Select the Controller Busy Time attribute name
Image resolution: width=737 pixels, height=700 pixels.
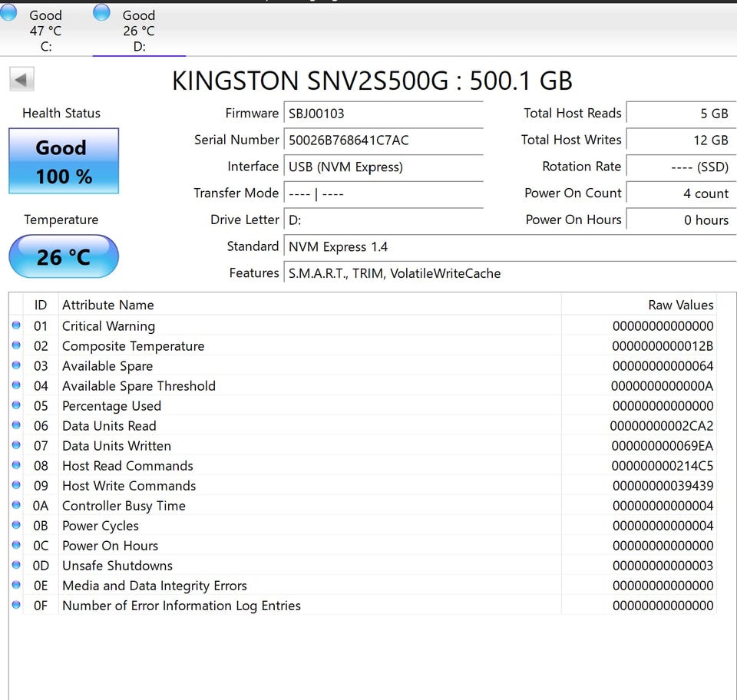point(124,506)
